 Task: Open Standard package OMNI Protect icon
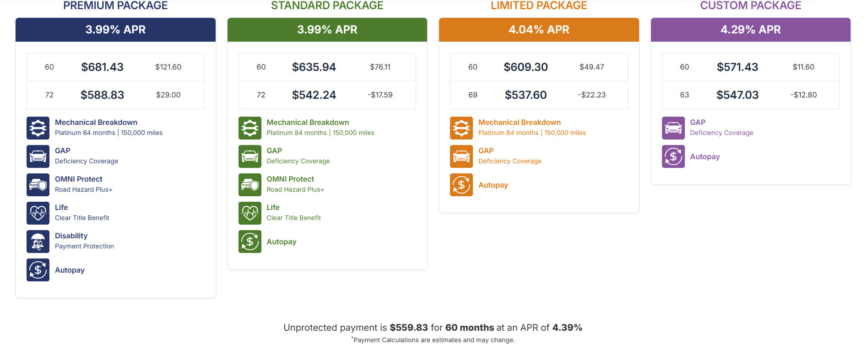coord(250,185)
